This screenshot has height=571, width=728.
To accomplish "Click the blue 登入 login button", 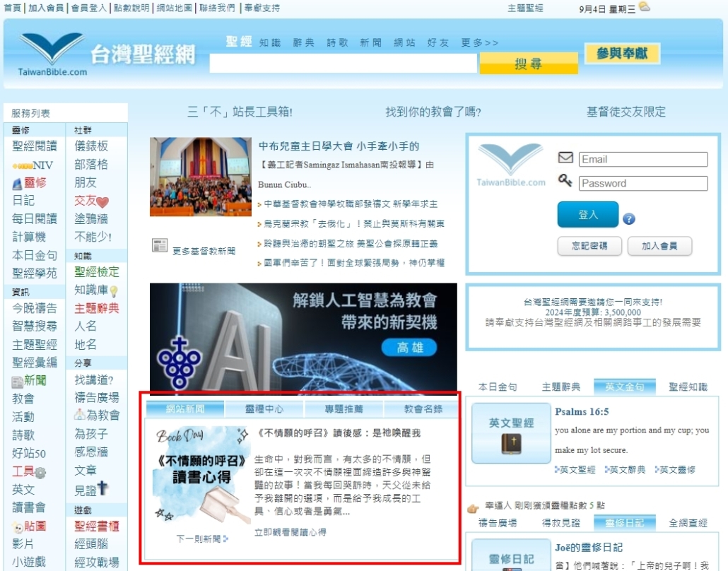I will pos(588,214).
